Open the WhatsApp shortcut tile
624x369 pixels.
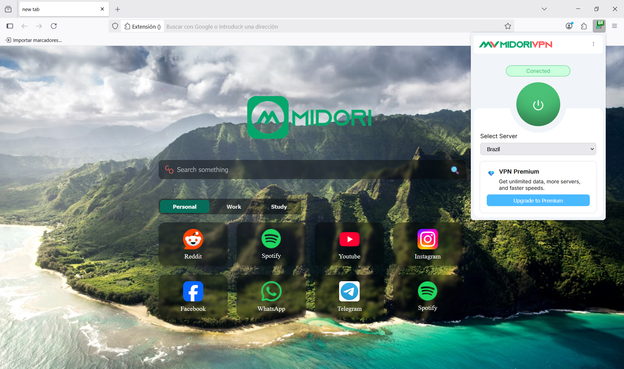pos(271,297)
